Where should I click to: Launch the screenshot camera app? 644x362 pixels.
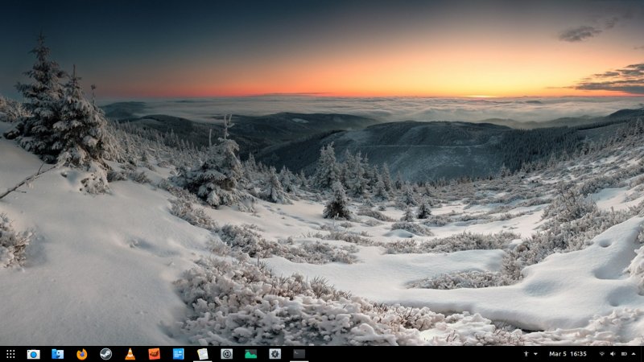click(33, 354)
